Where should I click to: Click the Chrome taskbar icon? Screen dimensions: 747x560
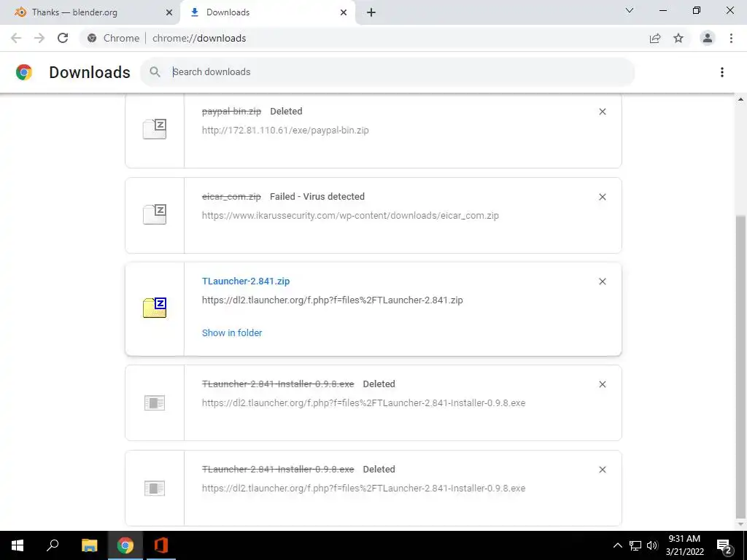coord(125,545)
